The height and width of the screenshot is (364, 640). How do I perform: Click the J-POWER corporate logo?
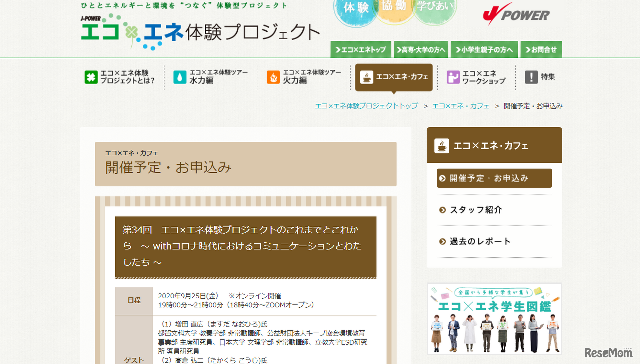pos(516,15)
